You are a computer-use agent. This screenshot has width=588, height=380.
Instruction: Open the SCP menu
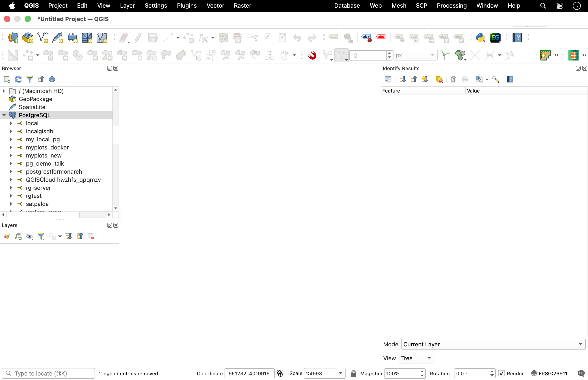click(422, 6)
